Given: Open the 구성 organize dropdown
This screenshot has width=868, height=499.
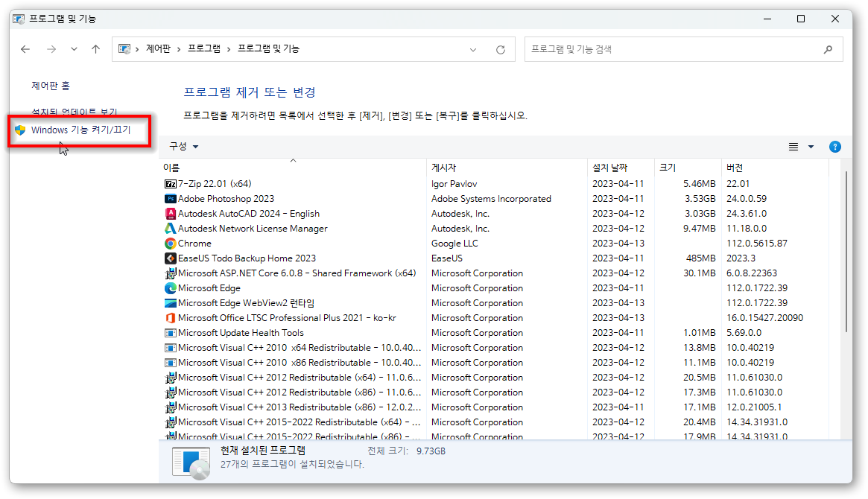Looking at the screenshot, I should (184, 147).
